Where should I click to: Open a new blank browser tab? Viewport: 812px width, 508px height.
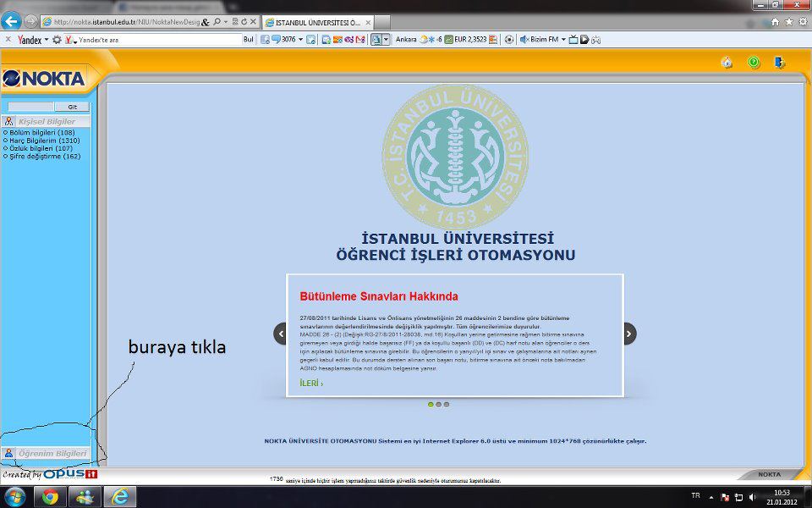[x=382, y=22]
